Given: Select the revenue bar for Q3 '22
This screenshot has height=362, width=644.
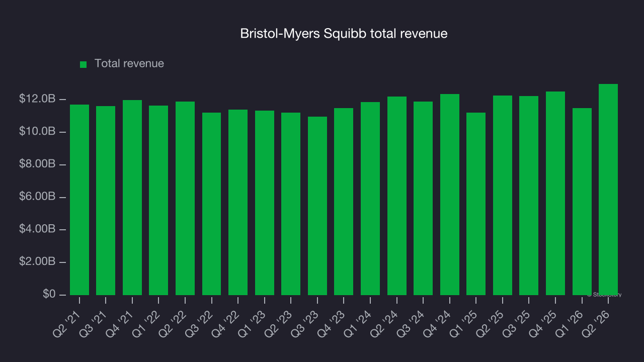Looking at the screenshot, I should [212, 204].
